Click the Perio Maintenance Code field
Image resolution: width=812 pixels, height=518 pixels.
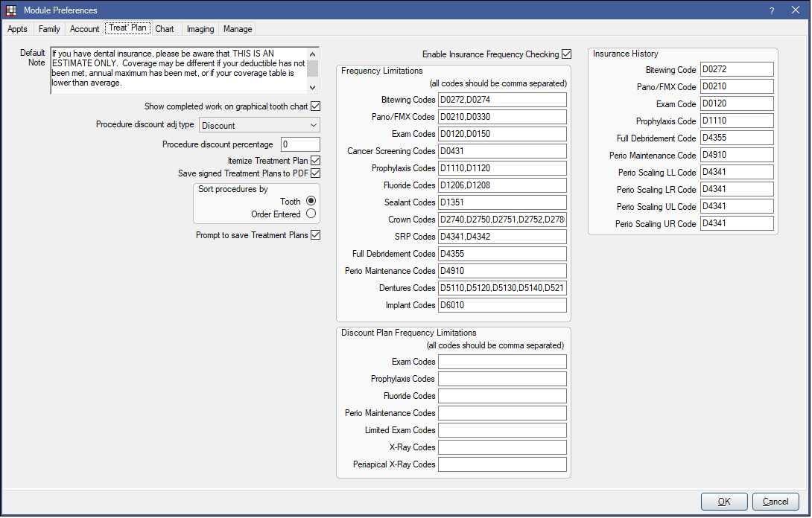pyautogui.click(x=737, y=155)
